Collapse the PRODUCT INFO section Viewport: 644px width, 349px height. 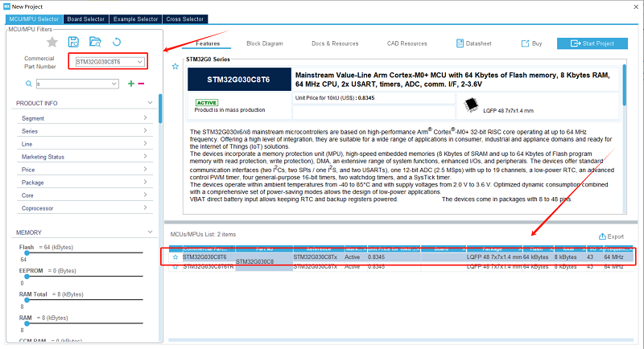(151, 103)
